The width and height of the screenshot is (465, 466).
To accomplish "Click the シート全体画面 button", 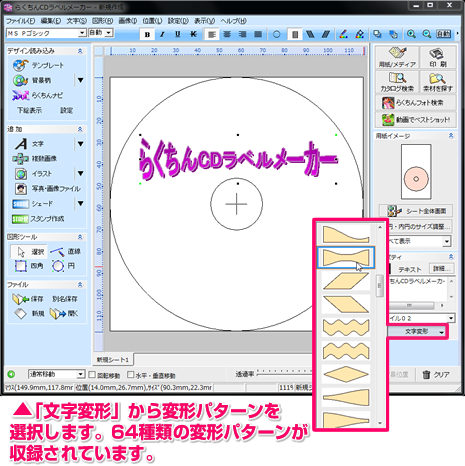I will 416,211.
